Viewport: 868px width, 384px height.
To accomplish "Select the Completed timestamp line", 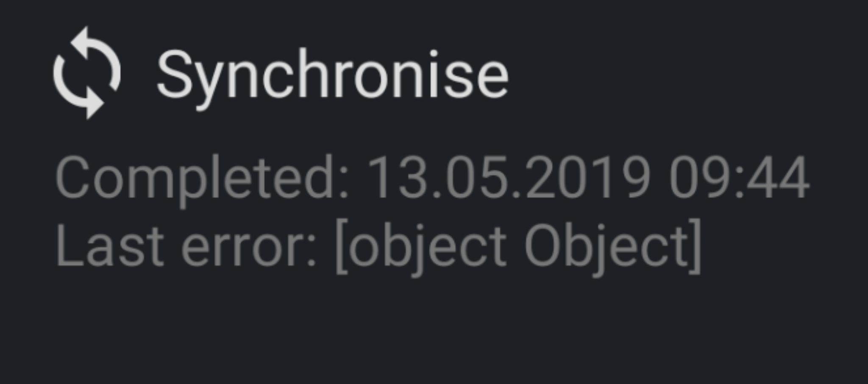I will (432, 177).
